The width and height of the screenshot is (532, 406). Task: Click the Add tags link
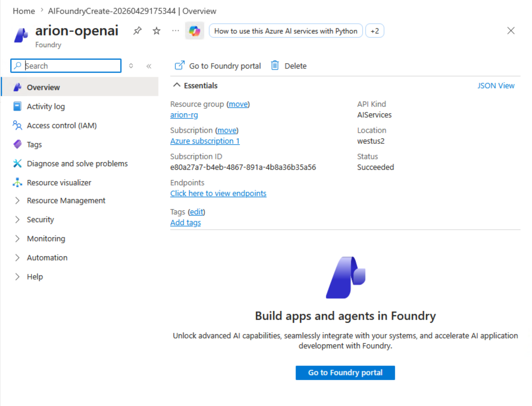pos(186,223)
